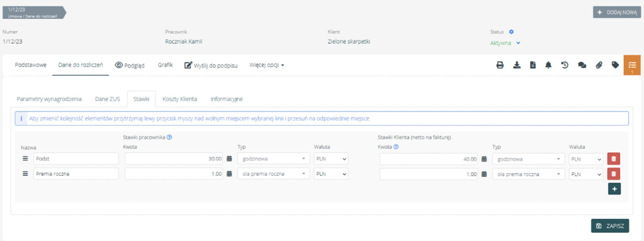Switch to the Dane ZUS tab

pyautogui.click(x=107, y=99)
